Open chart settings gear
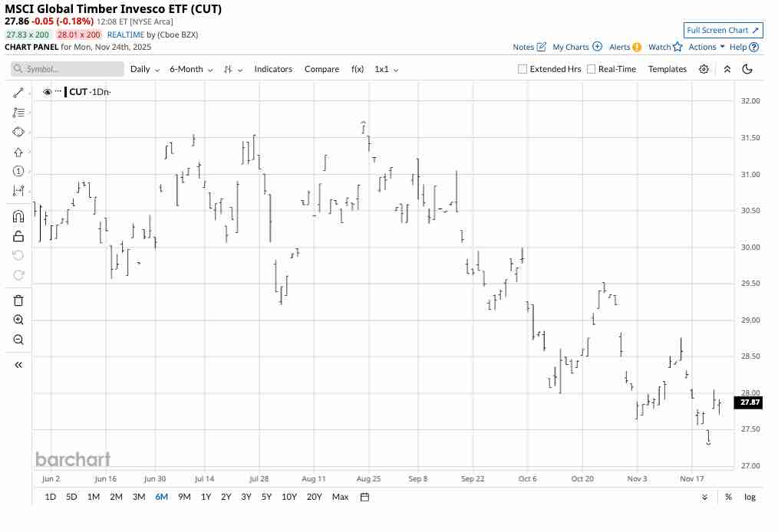The image size is (778, 532). click(x=704, y=69)
